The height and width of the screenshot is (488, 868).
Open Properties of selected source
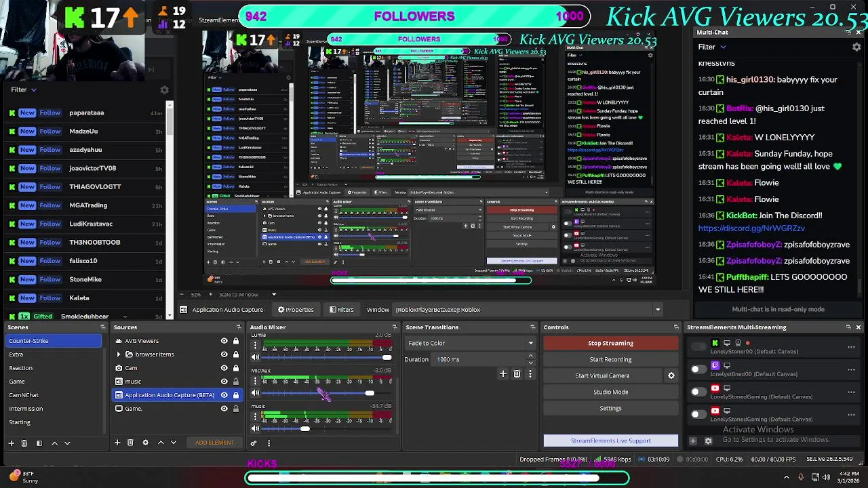tap(296, 310)
